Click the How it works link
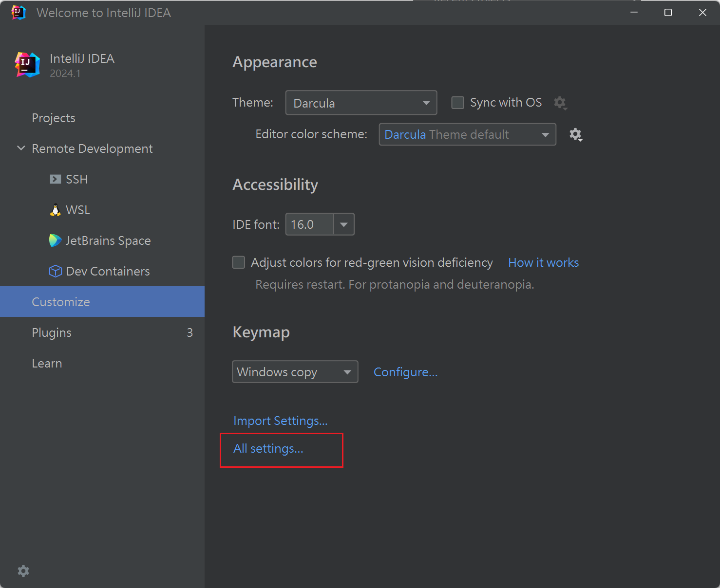Screen dimensions: 720x588 (x=544, y=263)
